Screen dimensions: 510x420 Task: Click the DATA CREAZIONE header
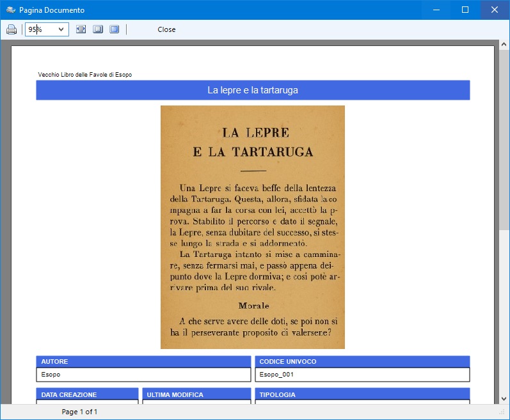pos(87,394)
